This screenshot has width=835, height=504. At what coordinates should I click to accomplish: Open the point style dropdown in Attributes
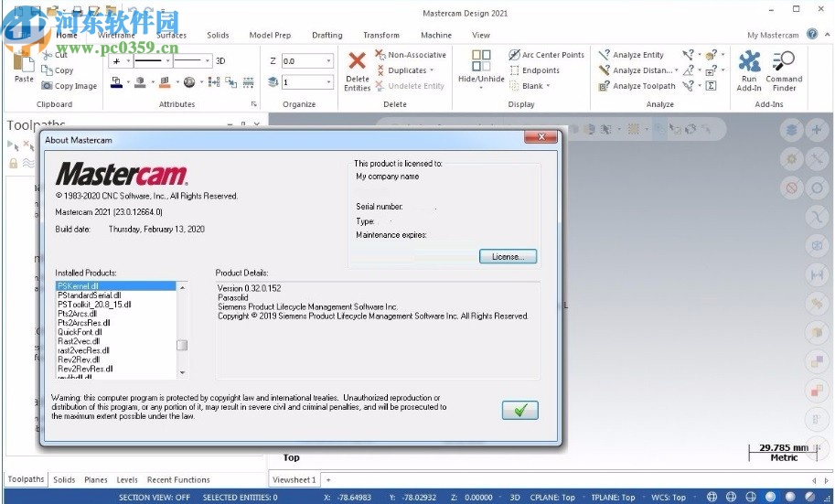128,60
